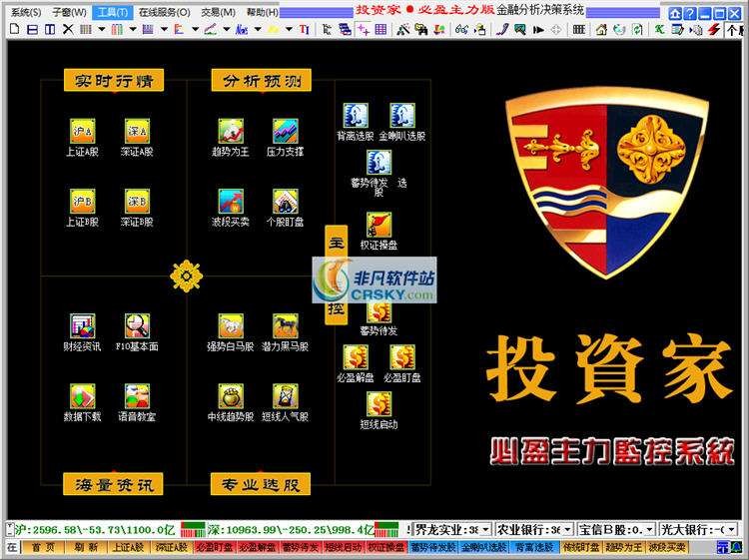Switch to 传统盯盘 bottom tab
Viewport: 749px width, 560px height.
[x=581, y=547]
